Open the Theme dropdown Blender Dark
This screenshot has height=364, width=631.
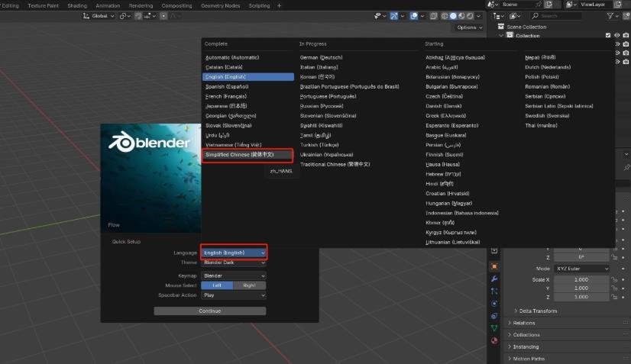[x=234, y=263]
